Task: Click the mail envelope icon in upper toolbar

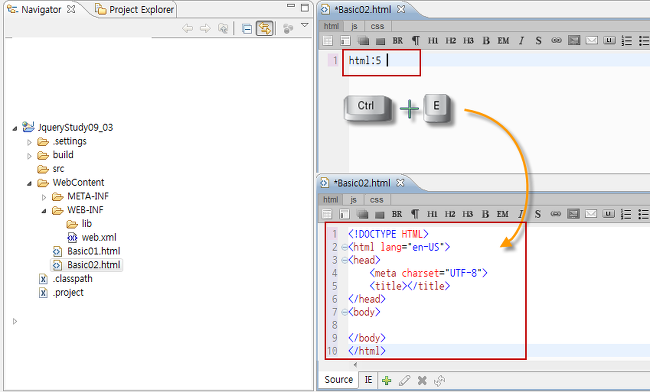Action: pyautogui.click(x=592, y=40)
